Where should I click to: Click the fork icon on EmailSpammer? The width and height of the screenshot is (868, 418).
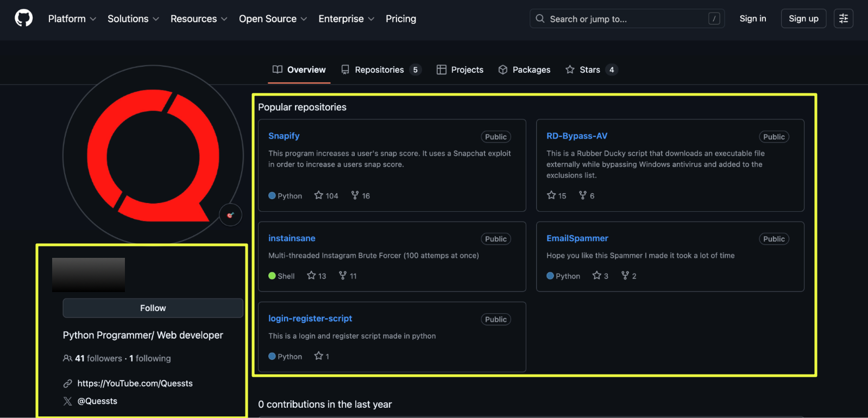pos(625,276)
